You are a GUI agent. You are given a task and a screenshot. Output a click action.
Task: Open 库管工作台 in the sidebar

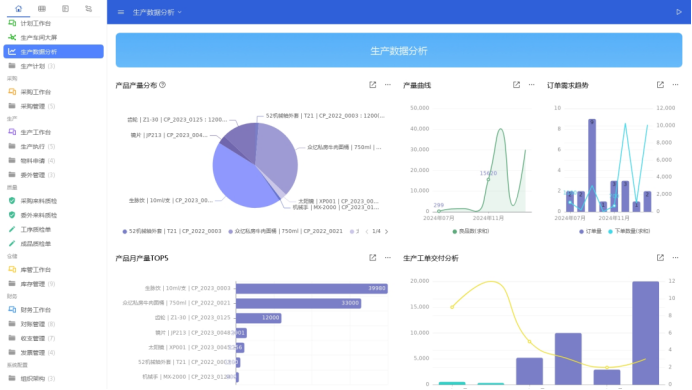[x=53, y=270]
